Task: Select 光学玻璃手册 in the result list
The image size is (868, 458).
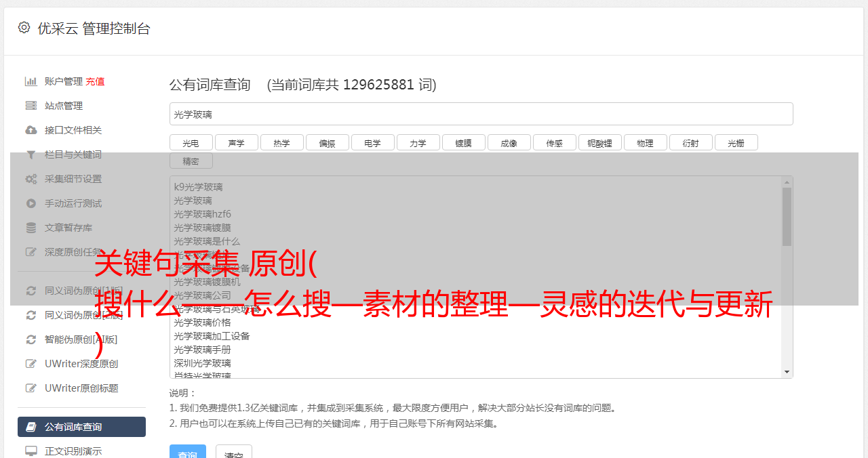Action: pos(202,350)
